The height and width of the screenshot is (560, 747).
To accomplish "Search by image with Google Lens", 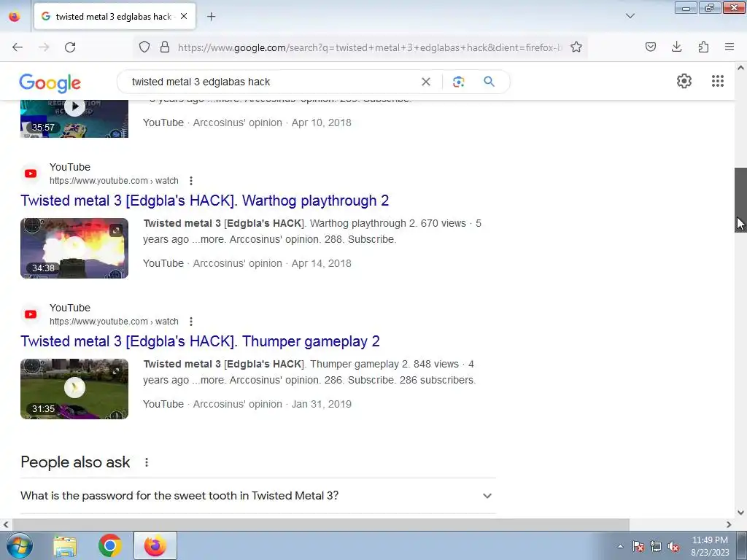I will tap(458, 82).
